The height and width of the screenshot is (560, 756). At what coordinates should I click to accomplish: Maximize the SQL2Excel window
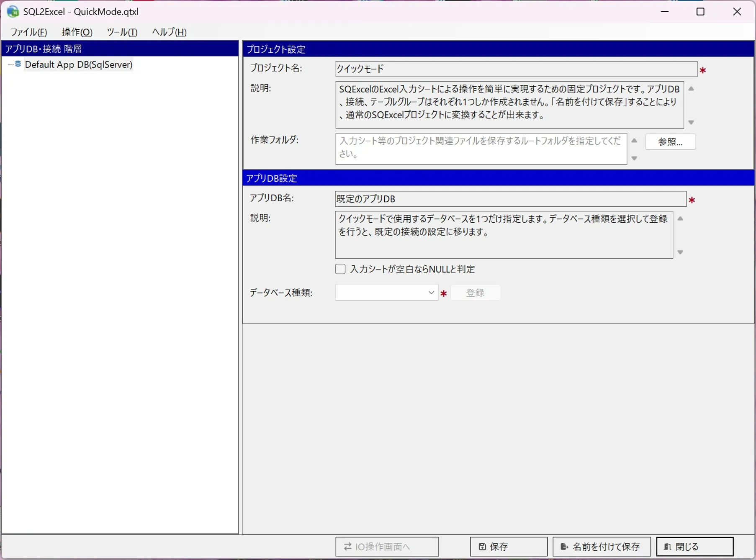pos(700,12)
